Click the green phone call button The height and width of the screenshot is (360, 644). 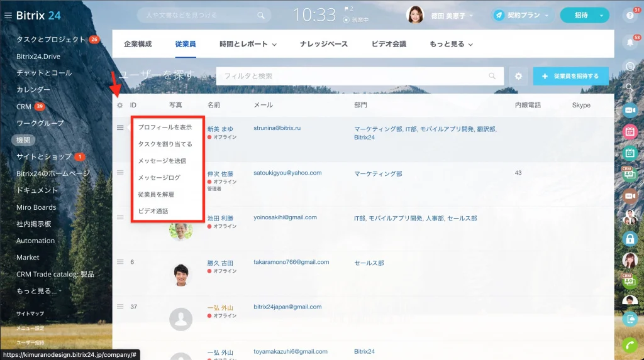pos(630,346)
